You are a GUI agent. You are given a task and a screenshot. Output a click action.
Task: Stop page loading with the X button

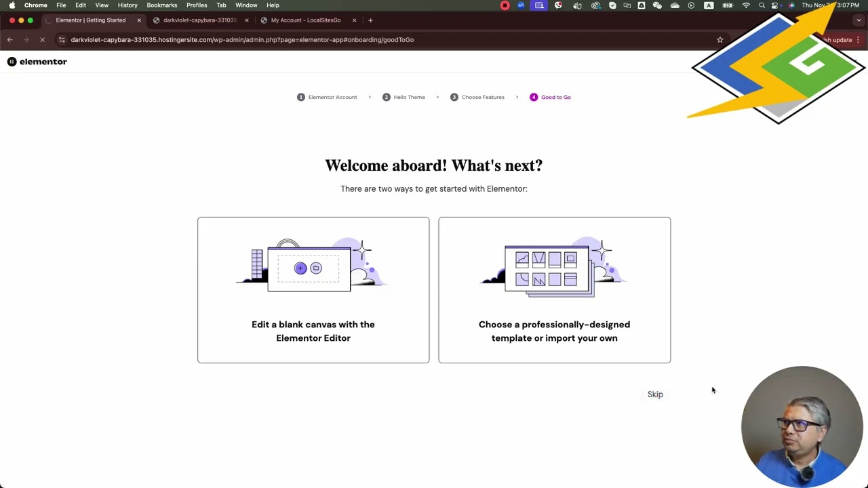tap(42, 40)
